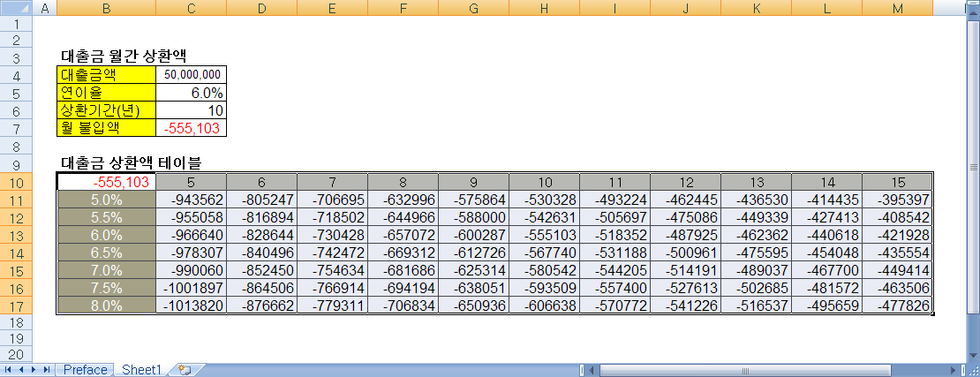Click the annual rate cell 6.0% beside 연이율
Screen dimensions: 980x377
192,93
